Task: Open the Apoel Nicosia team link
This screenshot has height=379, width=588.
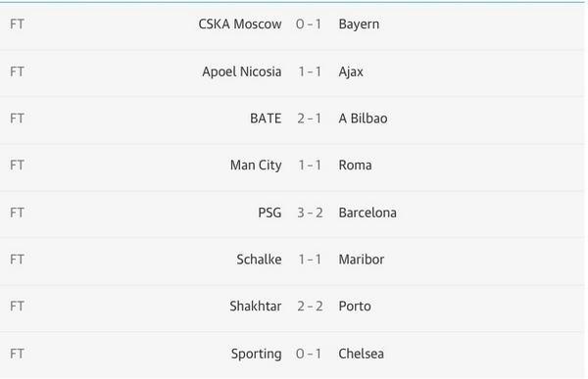Action: point(242,71)
